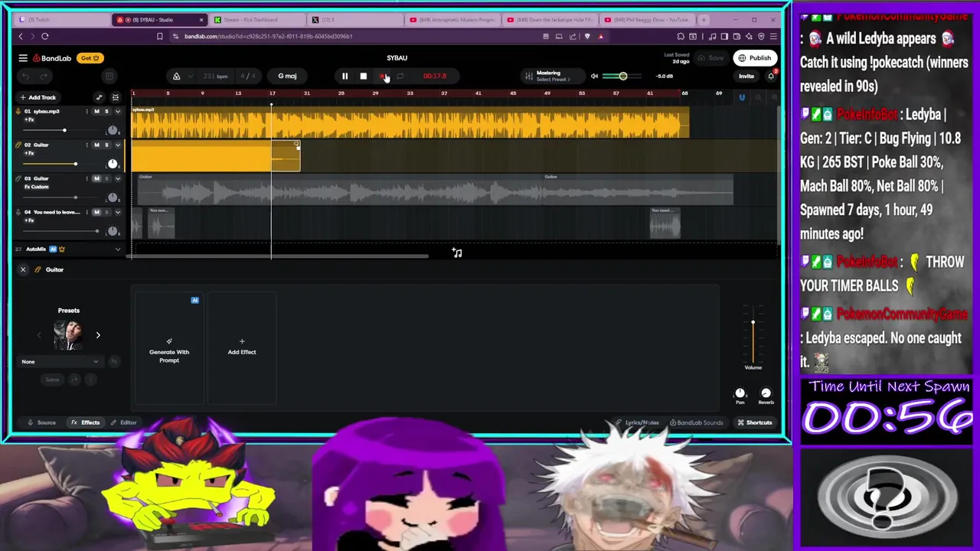
Task: Toggle the loop cycle button
Action: (x=400, y=76)
